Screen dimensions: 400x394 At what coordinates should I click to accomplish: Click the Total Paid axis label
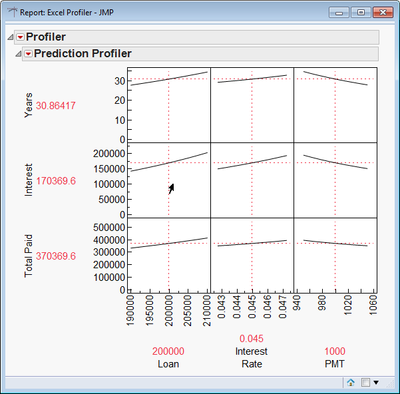[28, 256]
